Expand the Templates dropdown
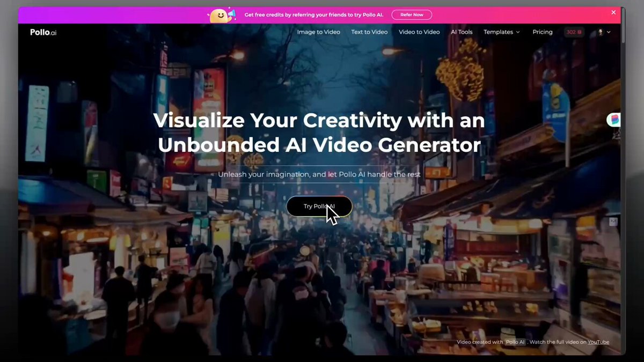This screenshot has width=644, height=362. pos(502,32)
